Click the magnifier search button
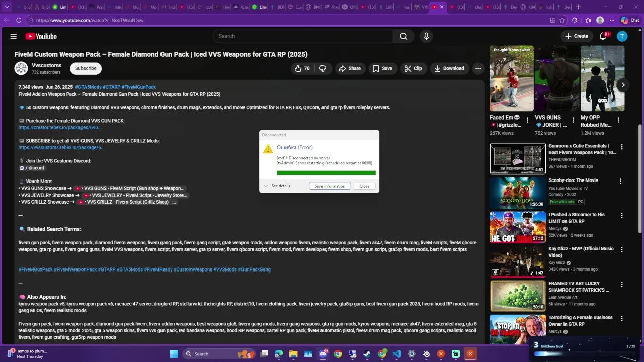Image resolution: width=644 pixels, height=362 pixels. pyautogui.click(x=404, y=36)
